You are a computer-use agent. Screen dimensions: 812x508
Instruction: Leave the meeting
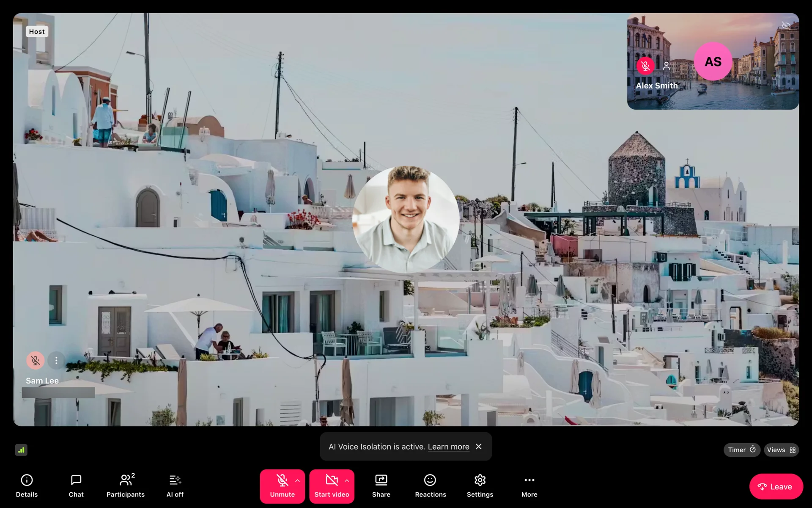pos(776,486)
